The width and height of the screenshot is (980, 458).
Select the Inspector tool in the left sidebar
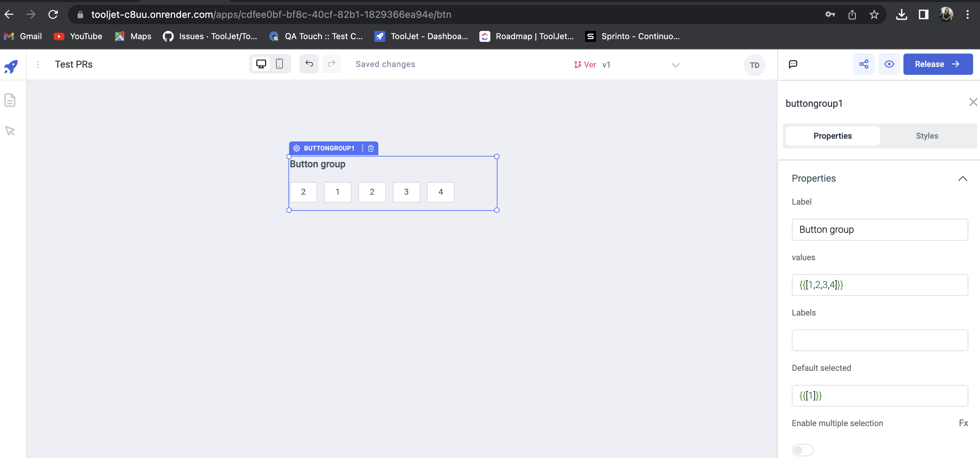[10, 130]
